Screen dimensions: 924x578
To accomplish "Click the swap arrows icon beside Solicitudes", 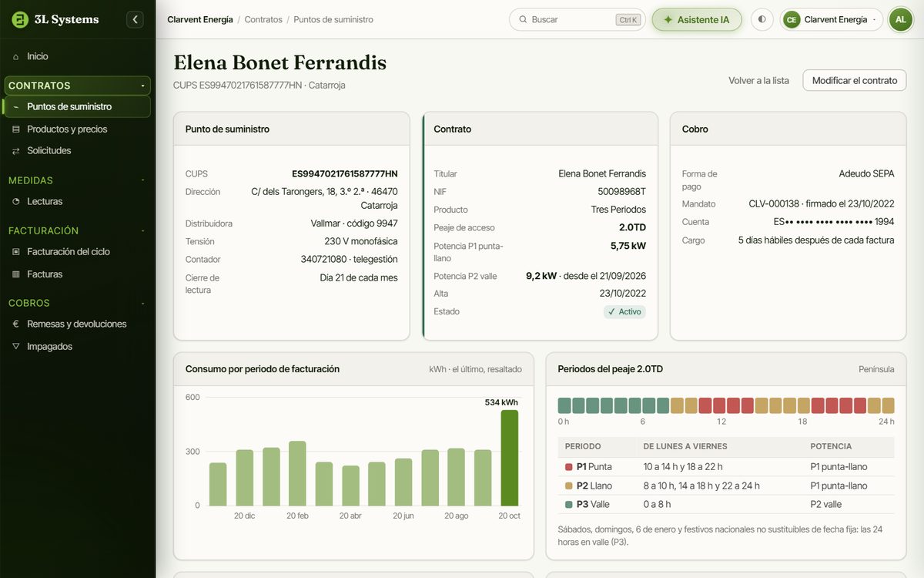I will coord(16,151).
